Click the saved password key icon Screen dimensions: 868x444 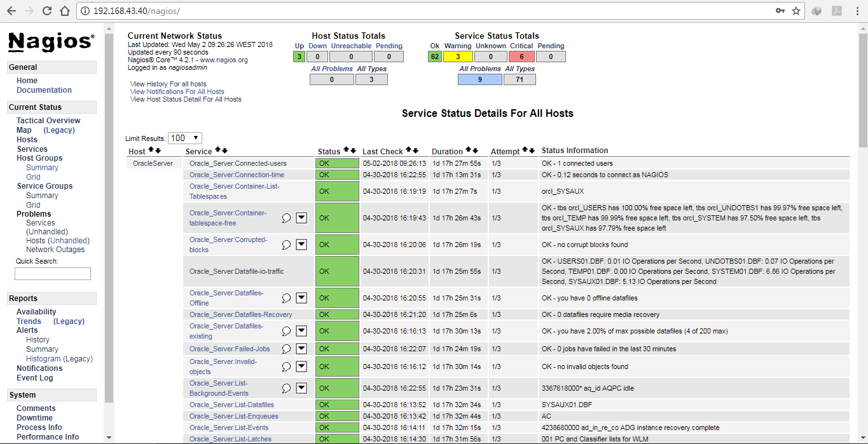(x=780, y=11)
